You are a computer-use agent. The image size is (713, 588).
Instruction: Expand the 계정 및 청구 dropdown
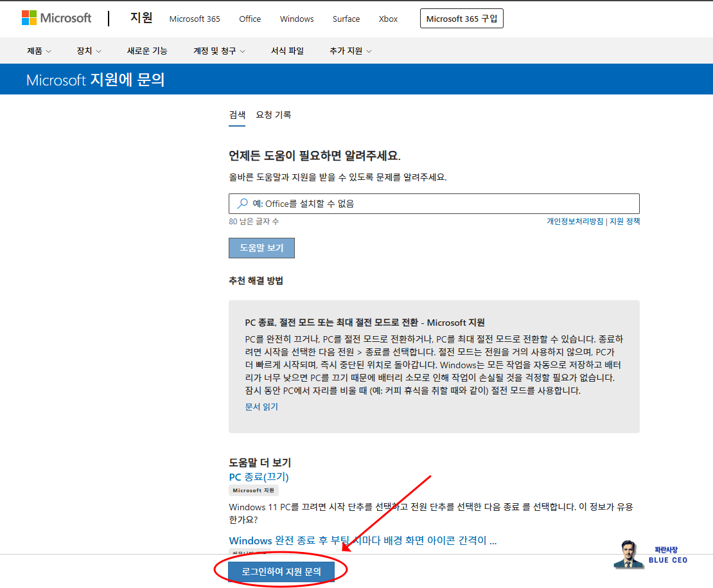(219, 51)
